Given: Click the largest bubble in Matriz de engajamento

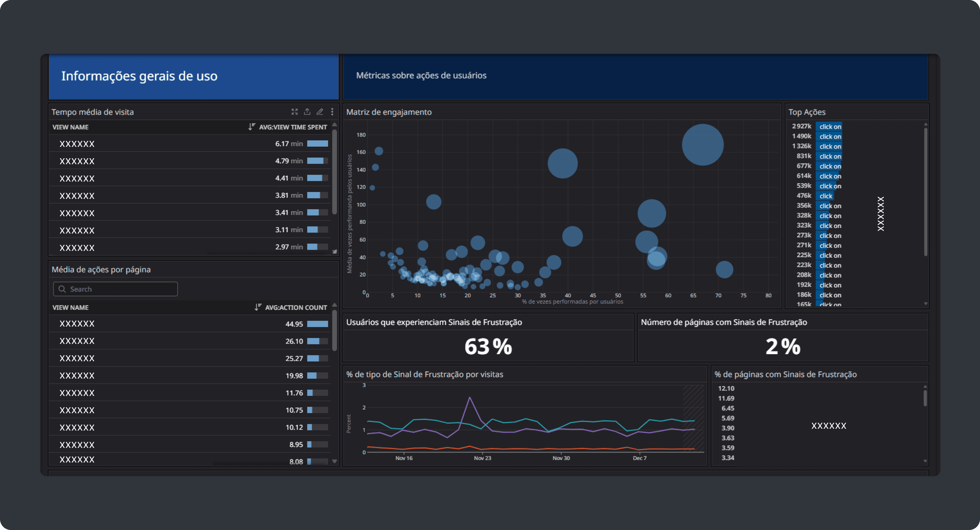Looking at the screenshot, I should 703,145.
